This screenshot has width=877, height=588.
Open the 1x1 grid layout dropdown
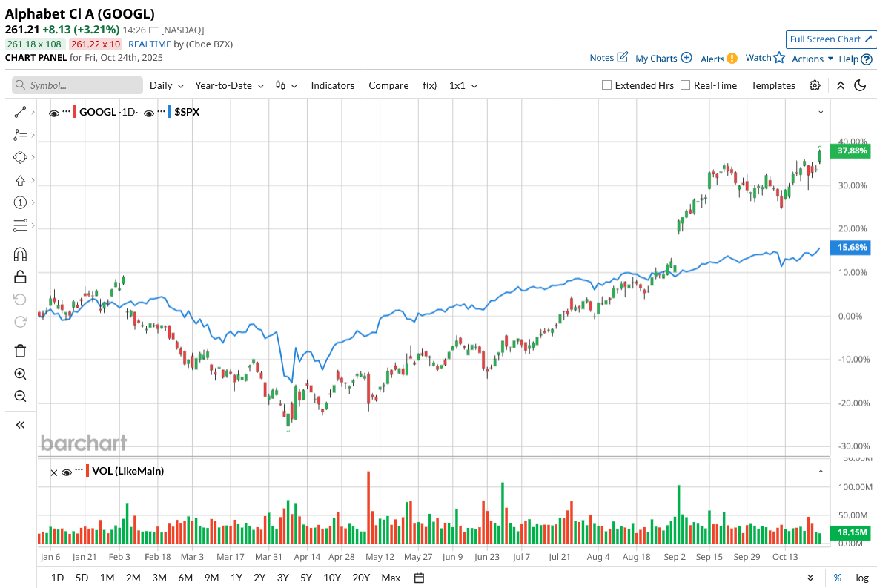[463, 85]
